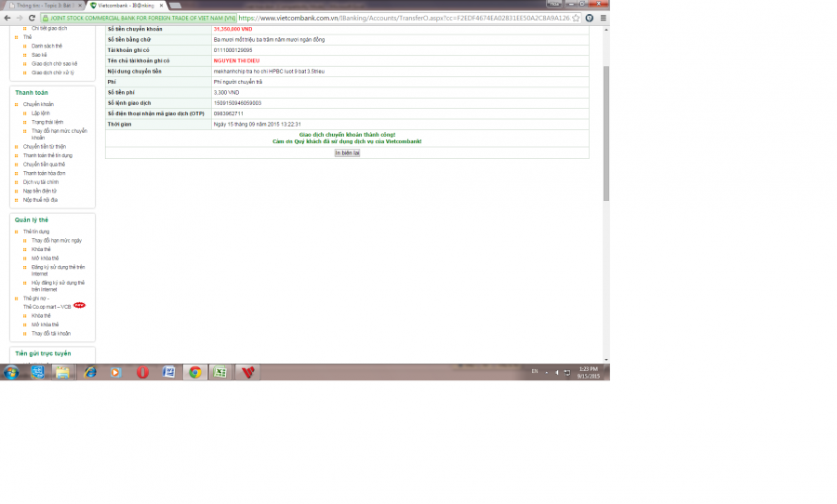Click the 'In biên lai' button

pyautogui.click(x=347, y=153)
